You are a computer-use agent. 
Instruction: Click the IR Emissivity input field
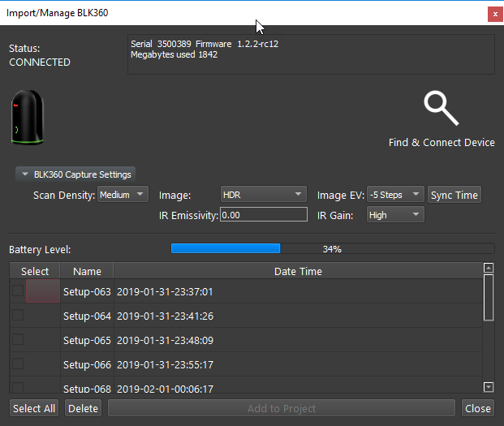(x=264, y=215)
